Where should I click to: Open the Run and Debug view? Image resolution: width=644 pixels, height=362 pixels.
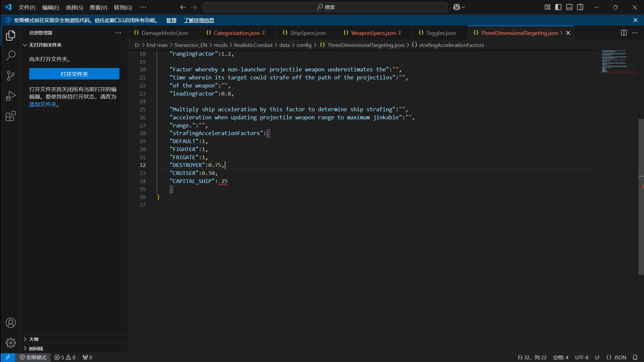tap(11, 96)
